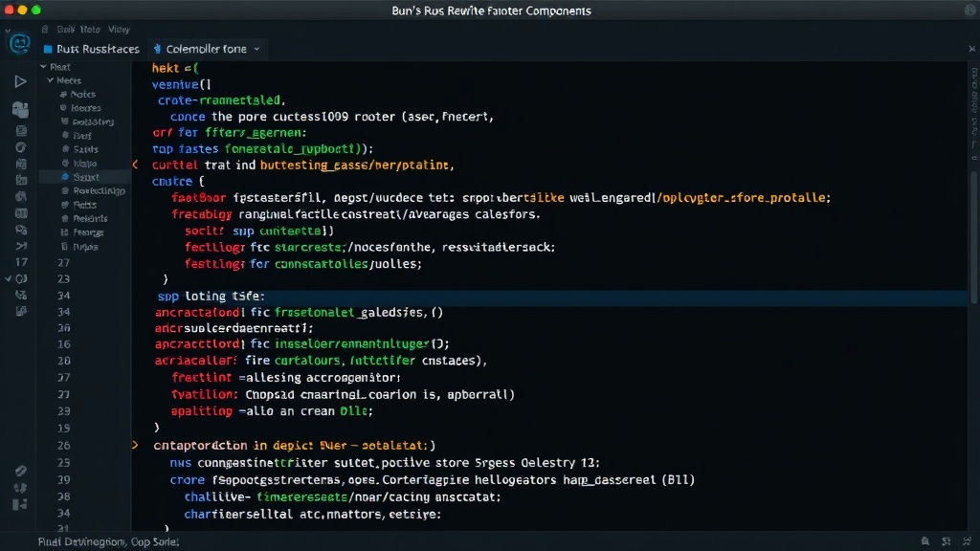
Task: Click the orange fold arrow beside the curtiel line
Action: click(136, 165)
